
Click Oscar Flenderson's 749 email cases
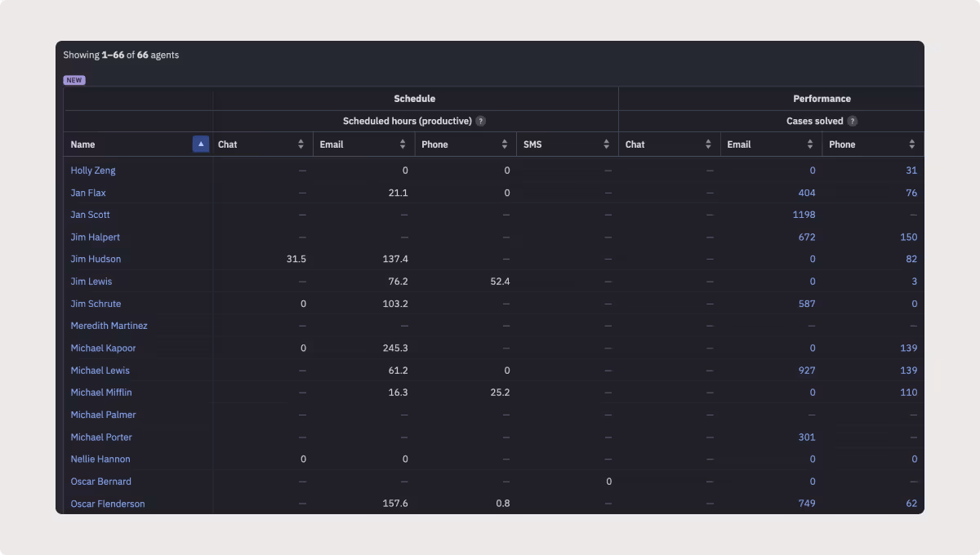807,504
